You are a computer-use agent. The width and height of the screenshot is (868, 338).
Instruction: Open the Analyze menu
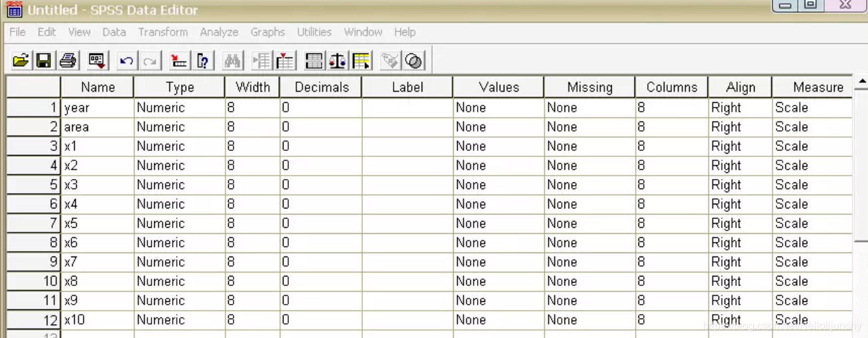click(x=219, y=32)
